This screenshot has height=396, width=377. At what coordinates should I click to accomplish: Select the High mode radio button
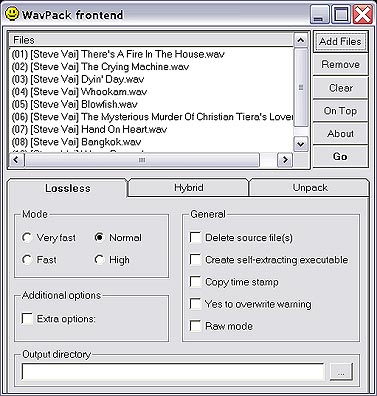pos(99,260)
